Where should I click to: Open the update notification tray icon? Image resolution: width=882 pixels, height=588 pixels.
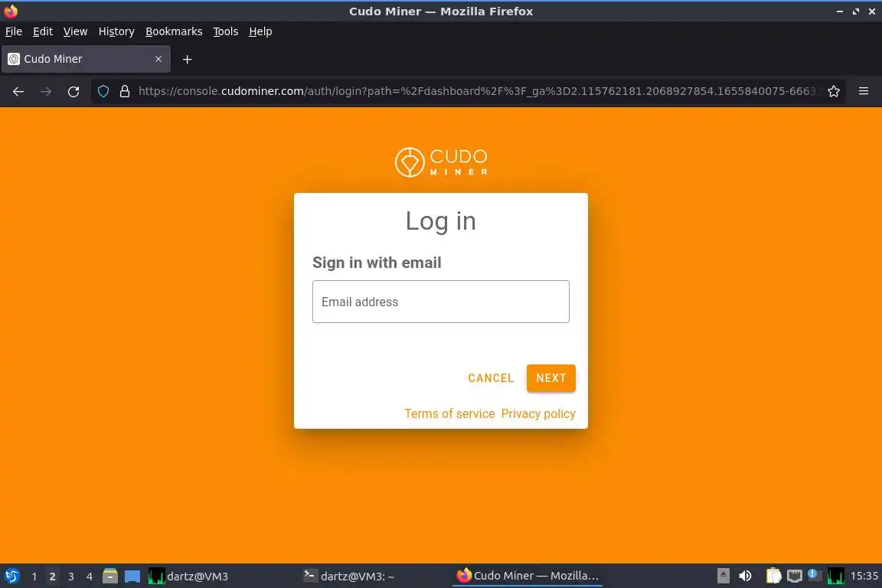click(815, 575)
